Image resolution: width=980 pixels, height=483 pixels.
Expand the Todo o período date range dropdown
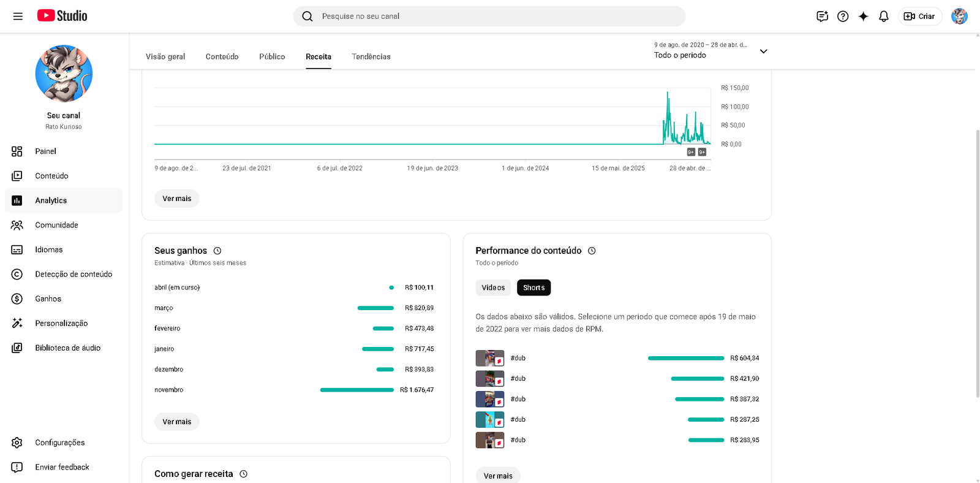(x=763, y=51)
